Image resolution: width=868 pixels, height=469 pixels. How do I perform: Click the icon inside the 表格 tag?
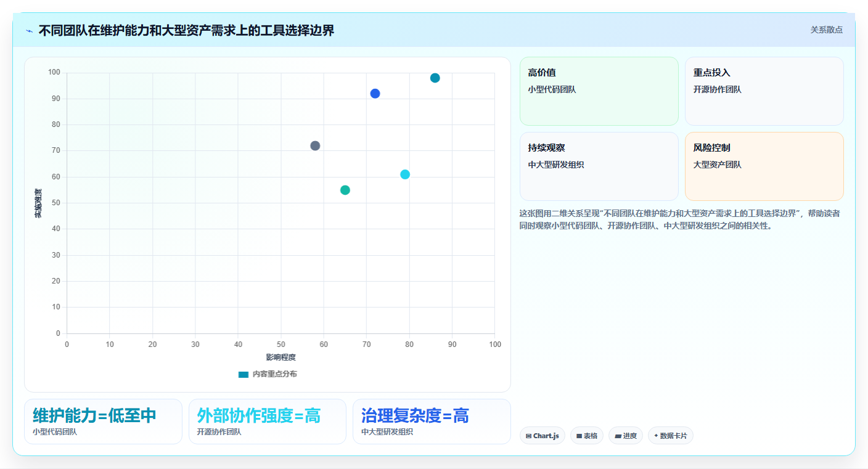click(x=579, y=436)
